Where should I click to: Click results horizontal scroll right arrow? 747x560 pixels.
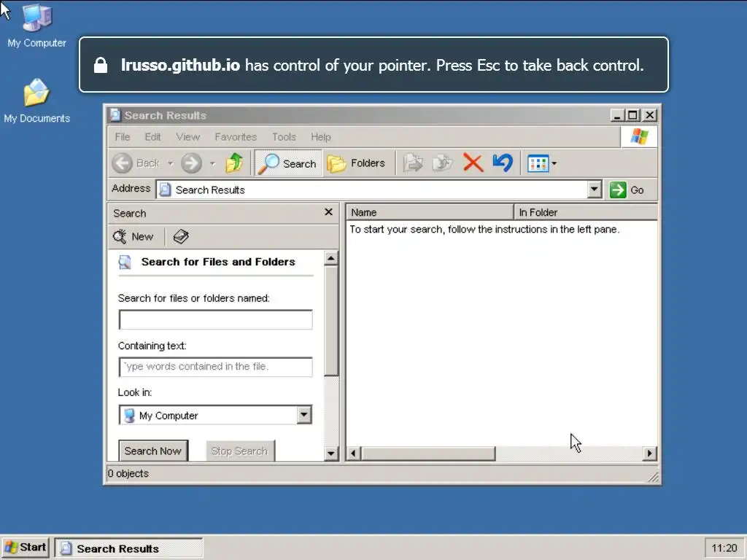click(x=649, y=454)
